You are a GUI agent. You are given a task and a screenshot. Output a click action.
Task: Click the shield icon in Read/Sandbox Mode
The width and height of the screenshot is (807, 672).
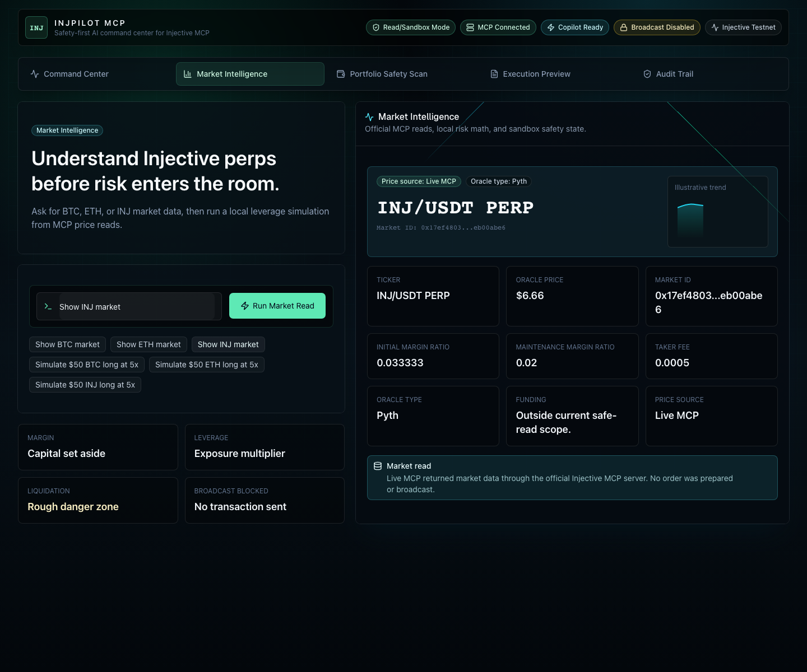376,27
